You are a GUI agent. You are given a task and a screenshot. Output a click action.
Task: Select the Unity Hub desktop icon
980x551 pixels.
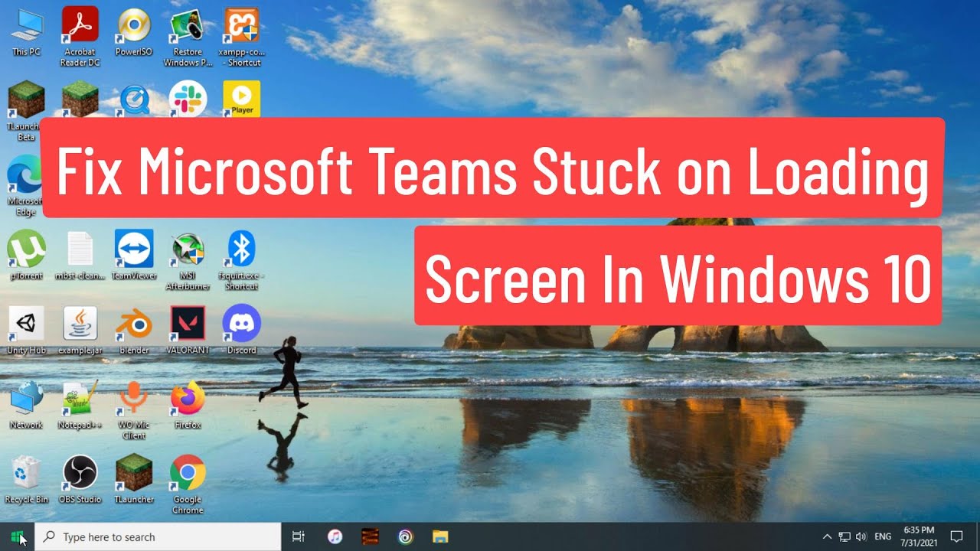coord(26,330)
